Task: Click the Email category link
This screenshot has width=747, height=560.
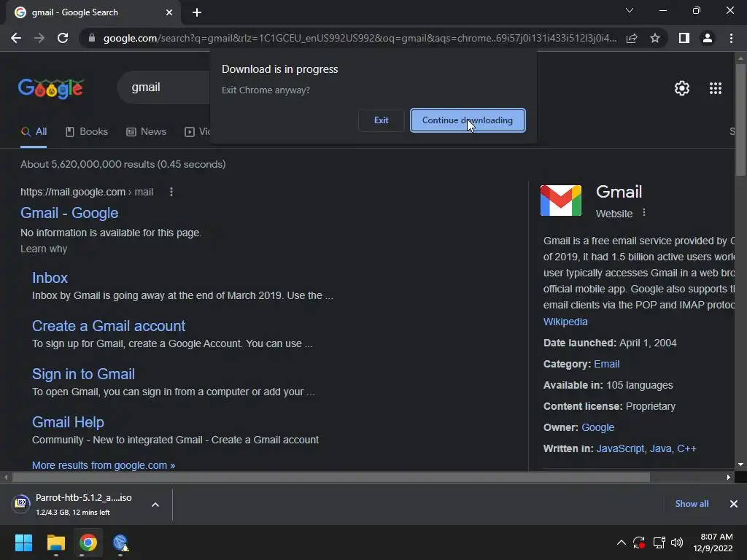Action: [x=607, y=364]
